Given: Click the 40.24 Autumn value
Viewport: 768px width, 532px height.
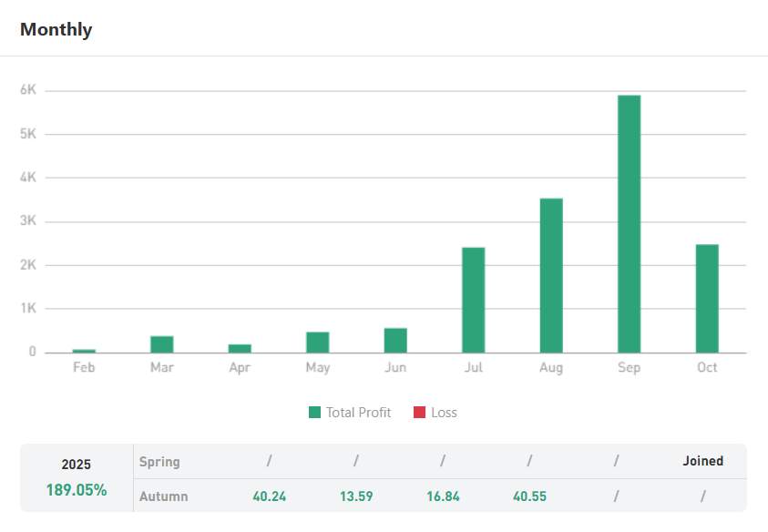Looking at the screenshot, I should click(x=269, y=496).
